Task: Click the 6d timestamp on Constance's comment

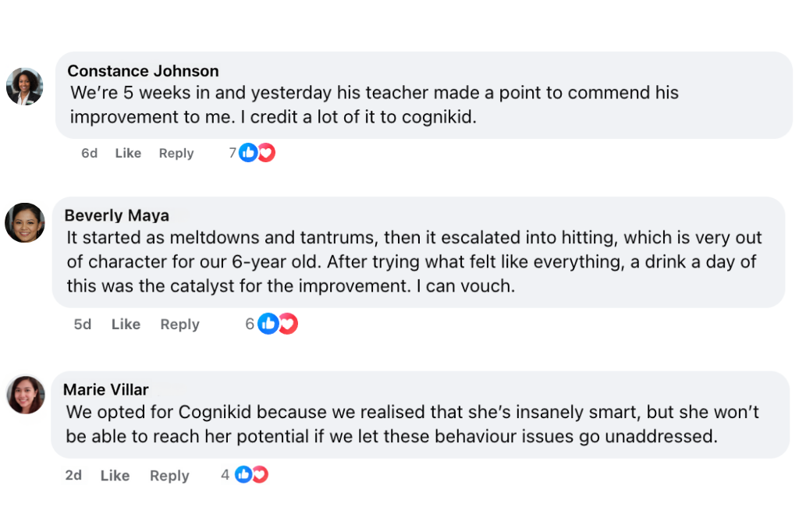Action: point(89,154)
